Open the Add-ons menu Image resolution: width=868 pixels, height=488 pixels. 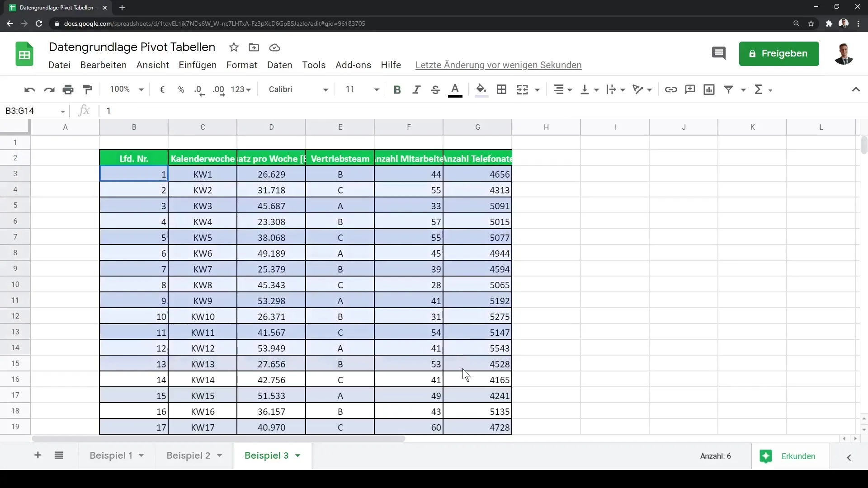(353, 65)
